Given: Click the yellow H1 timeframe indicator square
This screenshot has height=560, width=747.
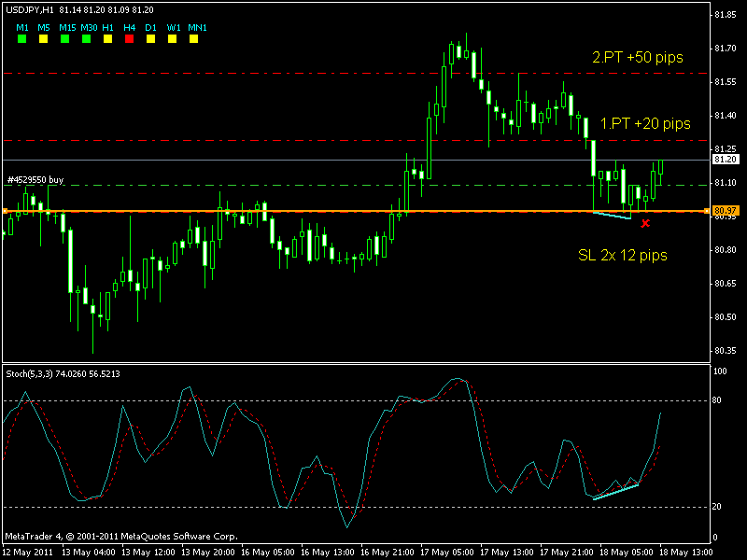Looking at the screenshot, I should (107, 39).
